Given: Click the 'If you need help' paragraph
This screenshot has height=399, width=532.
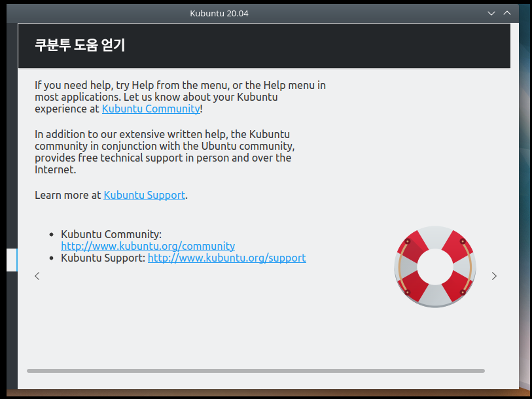Looking at the screenshot, I should (x=180, y=97).
